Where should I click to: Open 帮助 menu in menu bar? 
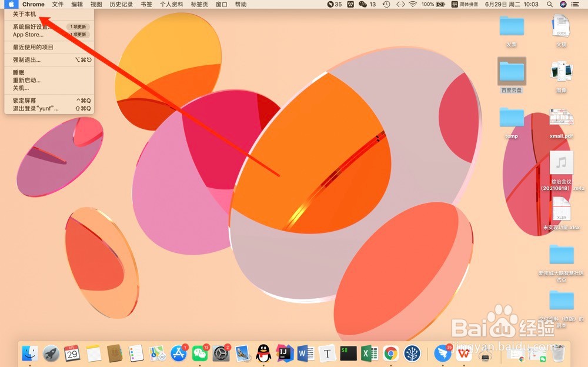coord(240,4)
